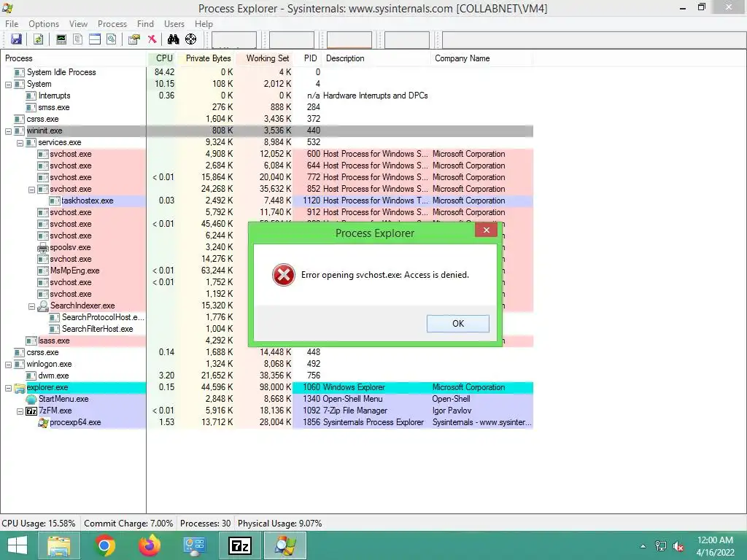
Task: Click OK in the error dialog
Action: tap(458, 323)
